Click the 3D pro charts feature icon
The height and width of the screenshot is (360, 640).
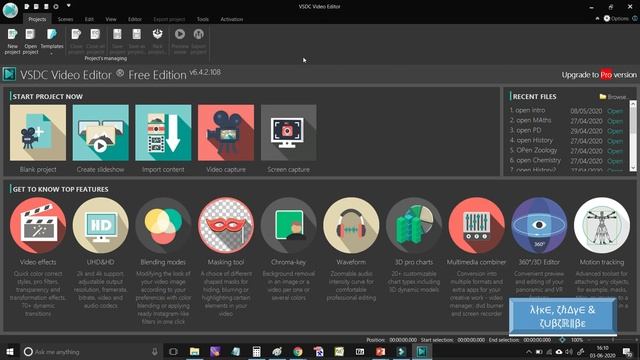coord(414,225)
